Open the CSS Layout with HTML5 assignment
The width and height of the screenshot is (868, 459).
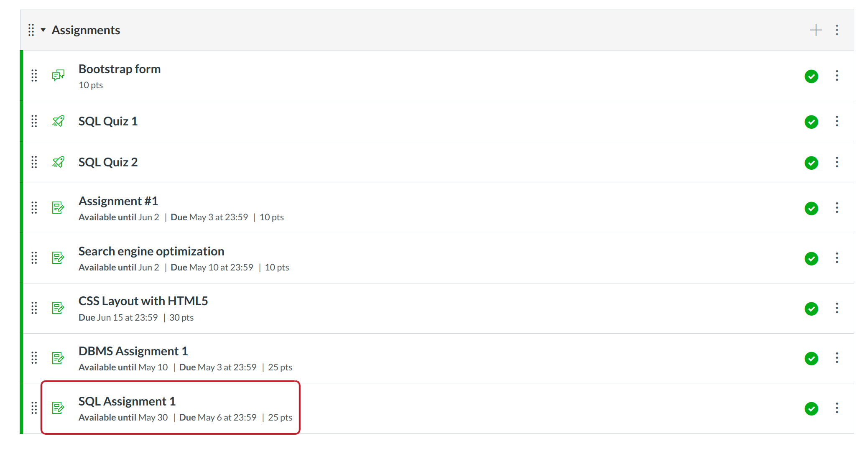pos(143,301)
